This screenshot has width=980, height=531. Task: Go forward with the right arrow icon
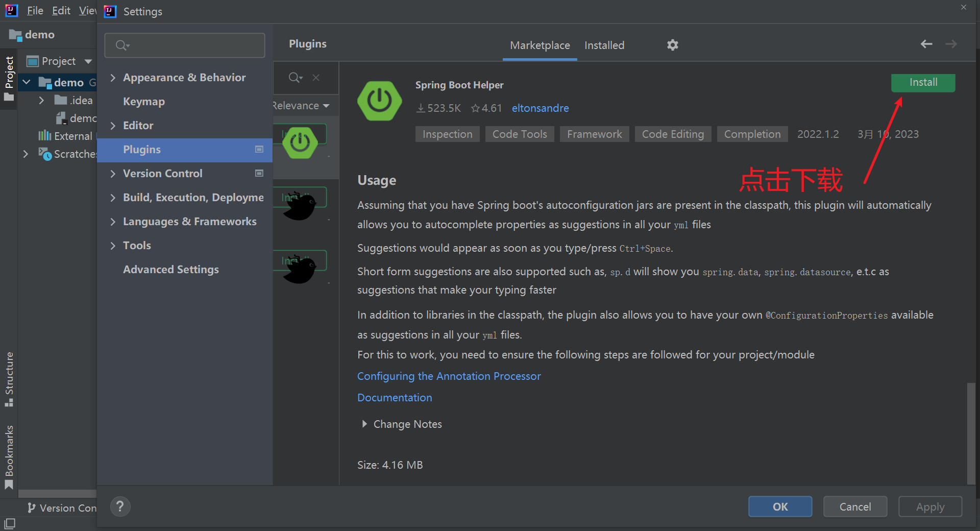tap(951, 44)
